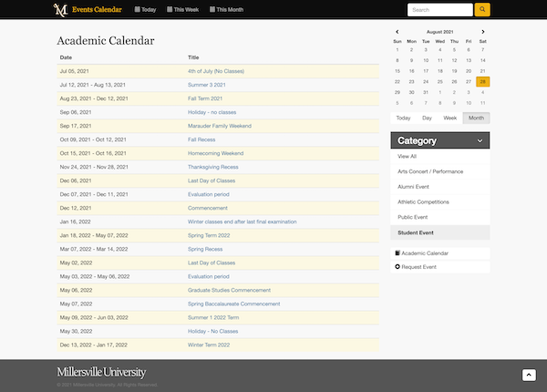
Task: Select View All category
Action: tap(440, 156)
